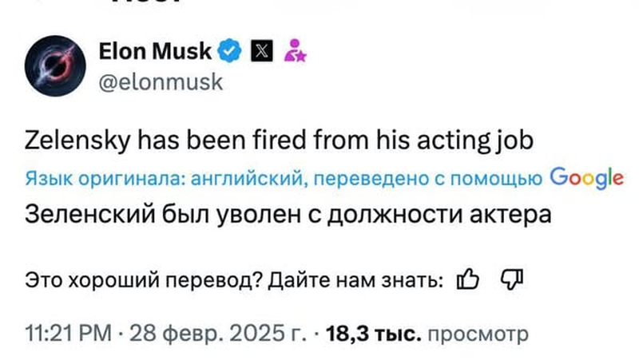
Task: Click the blue verified checkmark badge
Action: [230, 52]
